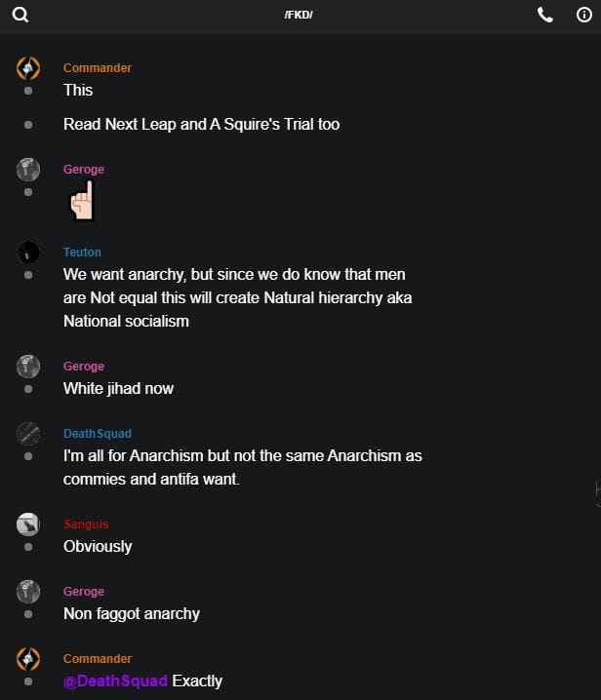Start a call with the phone icon
This screenshot has width=601, height=700.
point(544,15)
